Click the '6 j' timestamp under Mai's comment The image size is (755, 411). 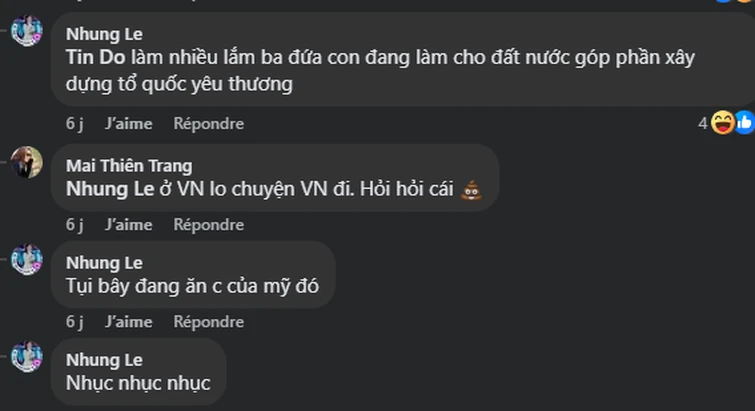tap(75, 225)
